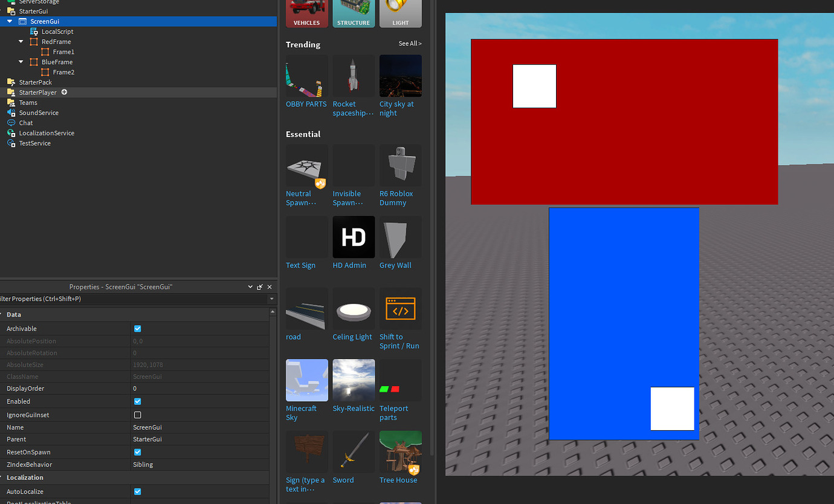The image size is (834, 504).
Task: Collapse the ScreenGui tree expander arrow
Action: pyautogui.click(x=8, y=21)
